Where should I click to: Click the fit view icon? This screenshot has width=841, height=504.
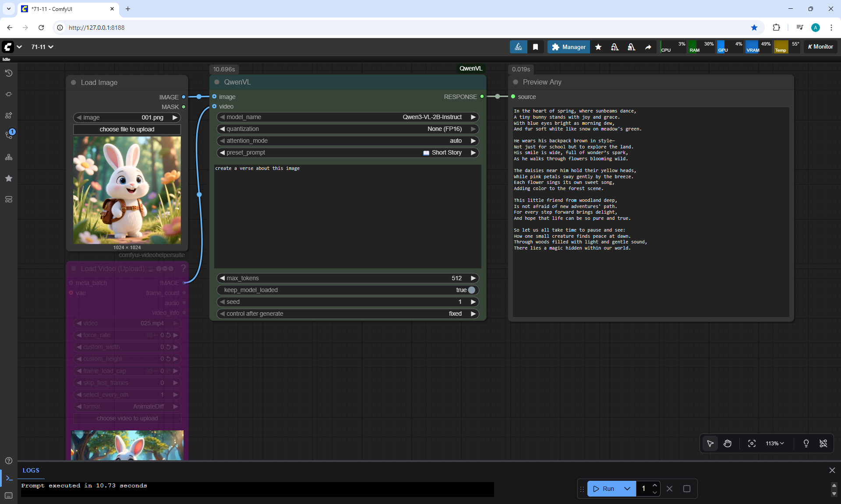coord(752,444)
